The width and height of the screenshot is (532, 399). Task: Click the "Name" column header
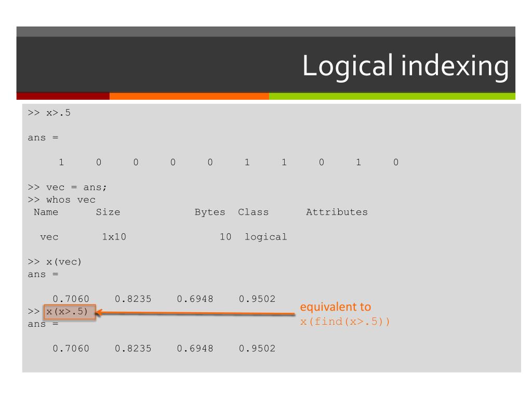(x=46, y=212)
